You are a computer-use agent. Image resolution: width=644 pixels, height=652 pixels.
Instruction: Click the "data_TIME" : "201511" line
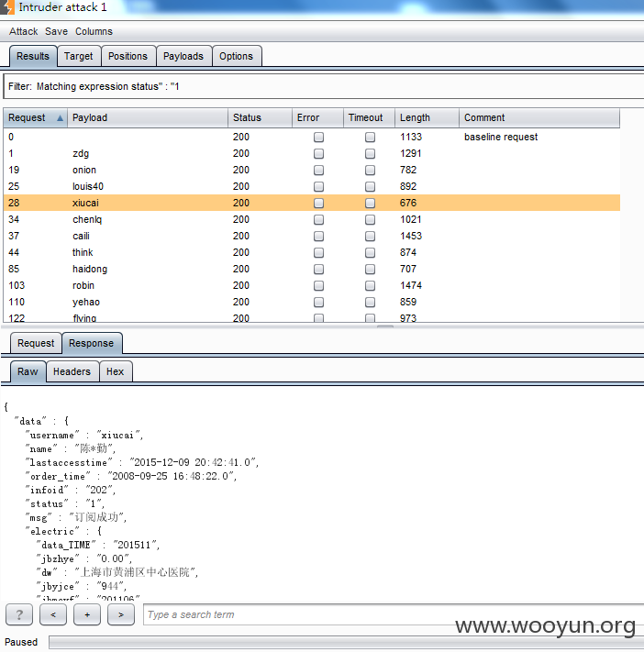(98, 545)
